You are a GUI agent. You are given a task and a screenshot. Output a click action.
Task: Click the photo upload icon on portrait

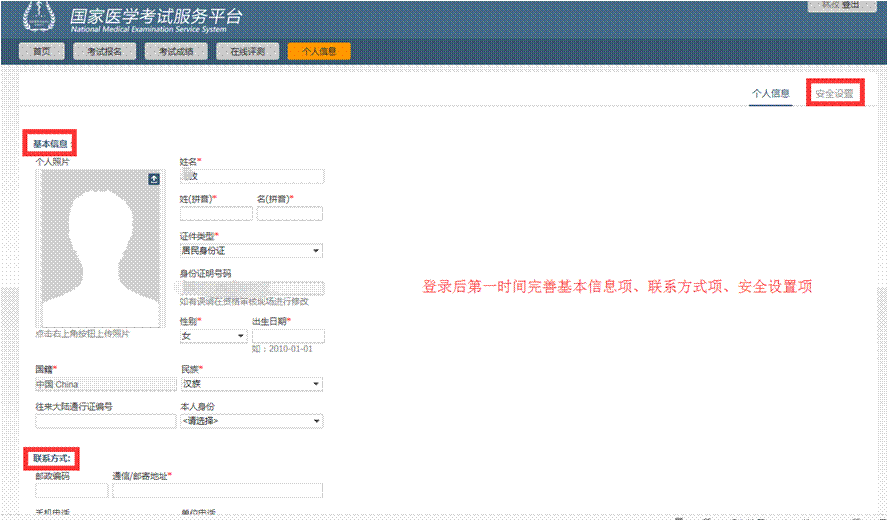click(154, 179)
